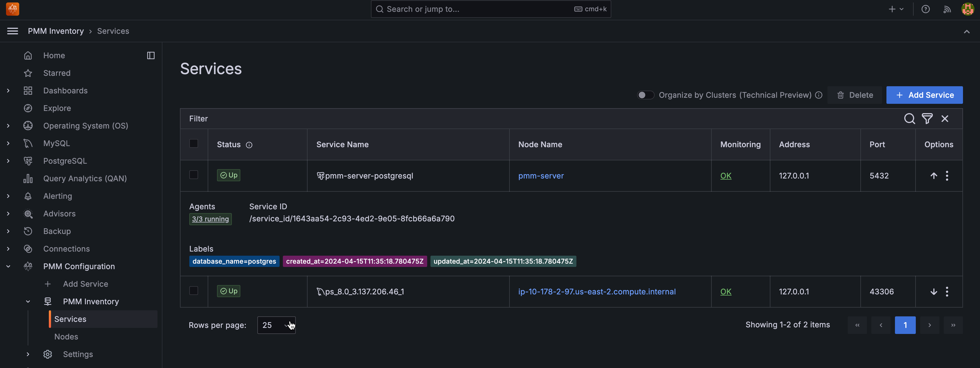980x368 pixels.
Task: Click the Dashboards grid icon
Action: 28,90
